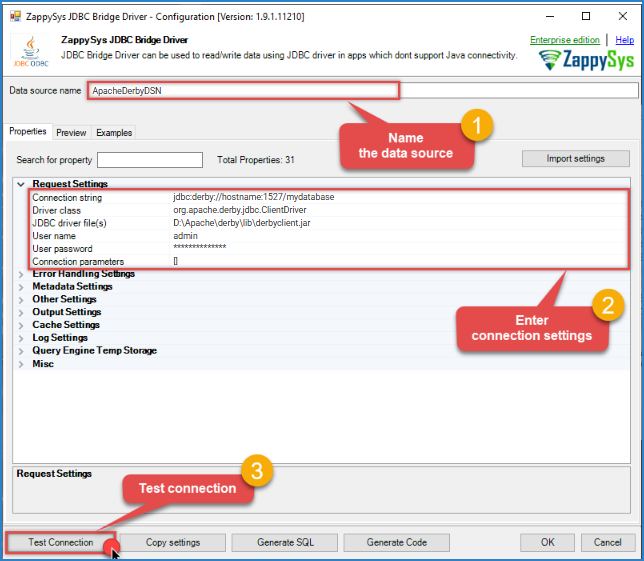
Task: Expand Metadata Settings group
Action: pyautogui.click(x=21, y=287)
